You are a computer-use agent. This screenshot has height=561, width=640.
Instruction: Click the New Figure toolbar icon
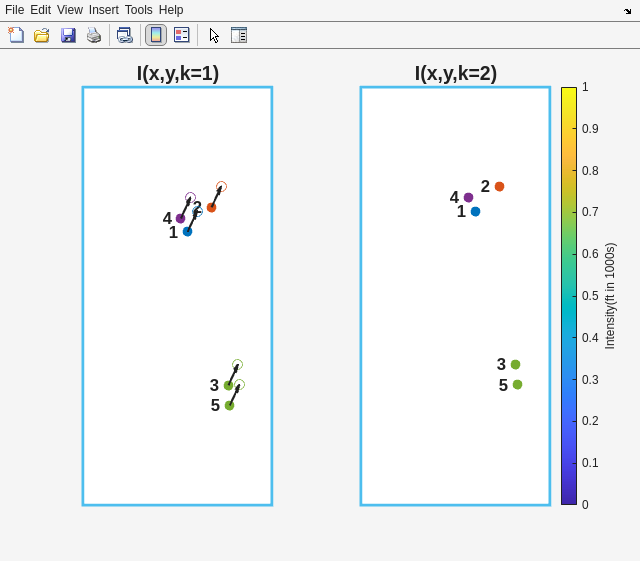click(x=16, y=35)
